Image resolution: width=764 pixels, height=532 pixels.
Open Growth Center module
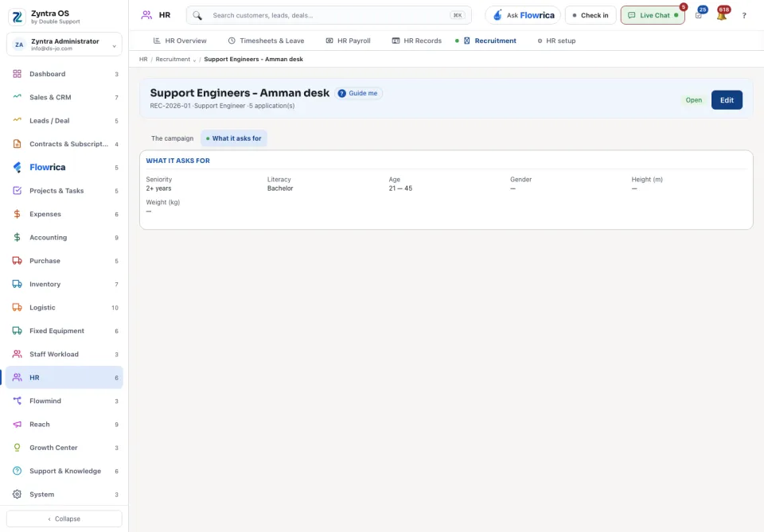pyautogui.click(x=64, y=448)
